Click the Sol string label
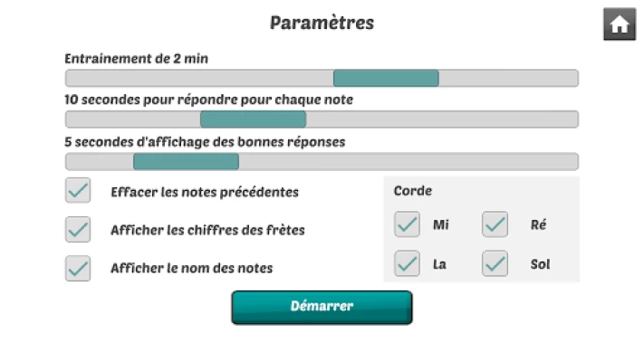 point(540,264)
